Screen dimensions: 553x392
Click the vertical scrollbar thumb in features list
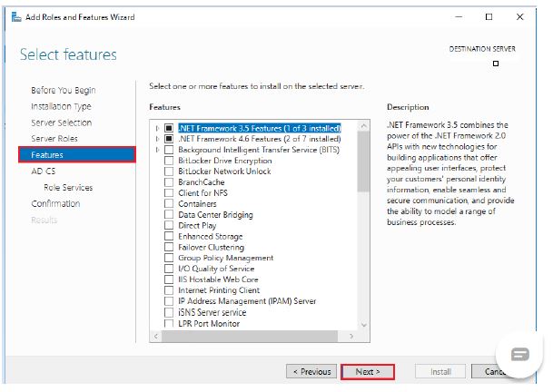click(363, 162)
